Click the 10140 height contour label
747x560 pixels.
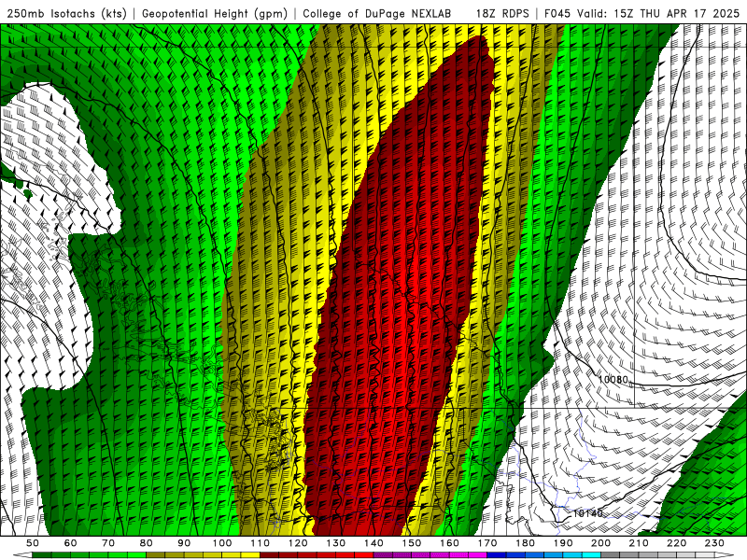588,513
